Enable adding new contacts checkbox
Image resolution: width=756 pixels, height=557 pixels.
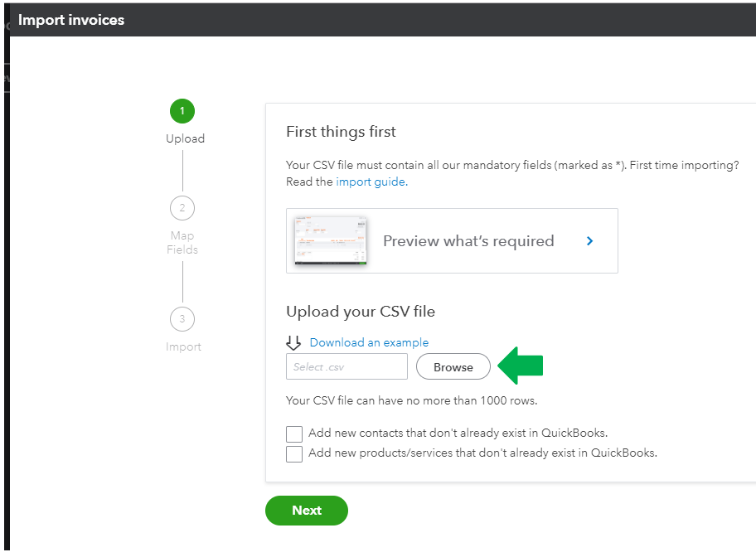click(x=294, y=433)
